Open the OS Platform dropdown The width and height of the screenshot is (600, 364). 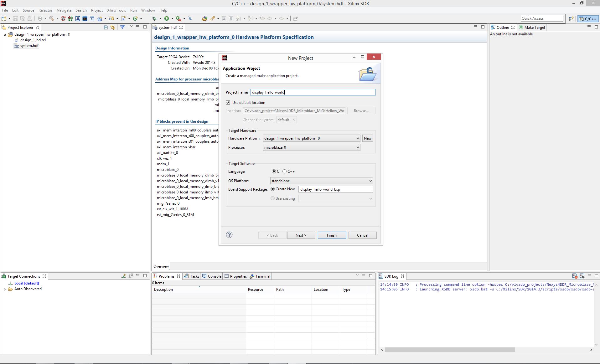tap(322, 181)
